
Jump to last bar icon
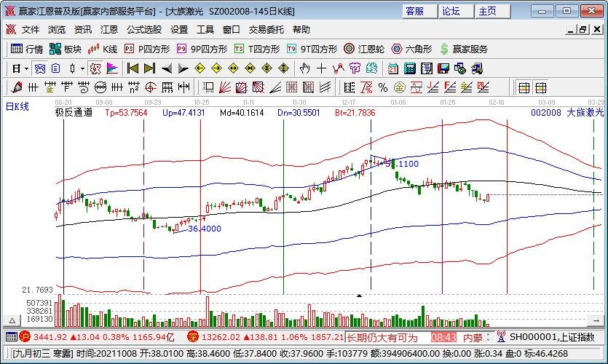point(150,68)
